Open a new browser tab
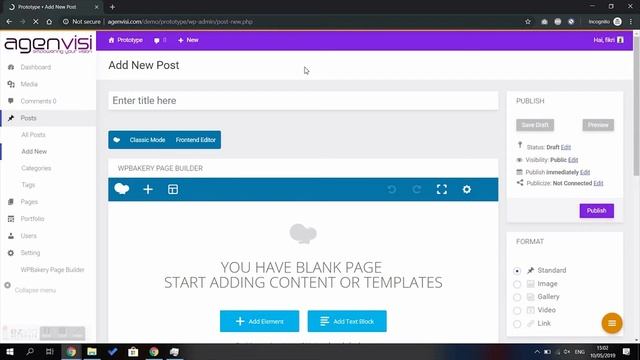 point(112,7)
